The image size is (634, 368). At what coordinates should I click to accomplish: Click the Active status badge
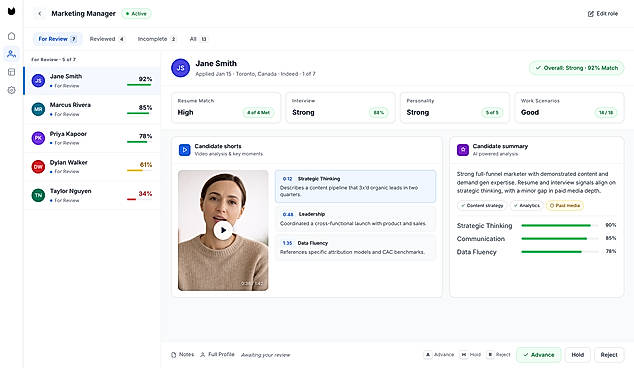[x=136, y=14]
